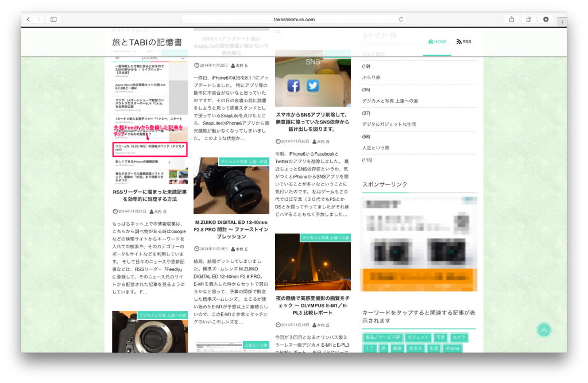
Task: Open the デジタルガジェットな生活 category
Action: point(389,124)
